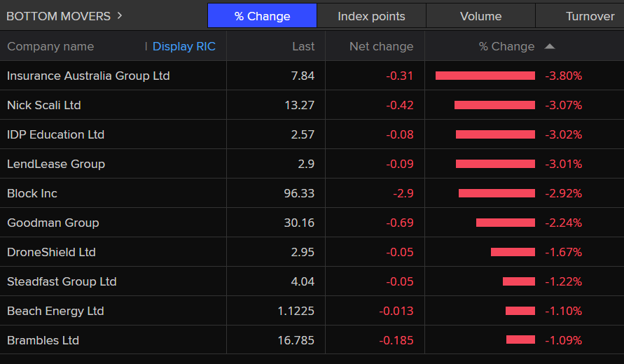
Task: Click last price 30.16
Action: tap(299, 223)
